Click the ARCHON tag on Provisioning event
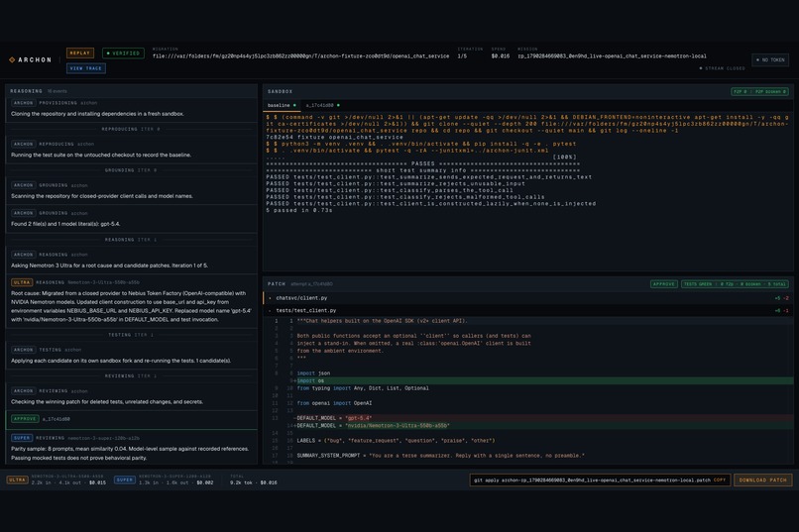 (x=24, y=103)
